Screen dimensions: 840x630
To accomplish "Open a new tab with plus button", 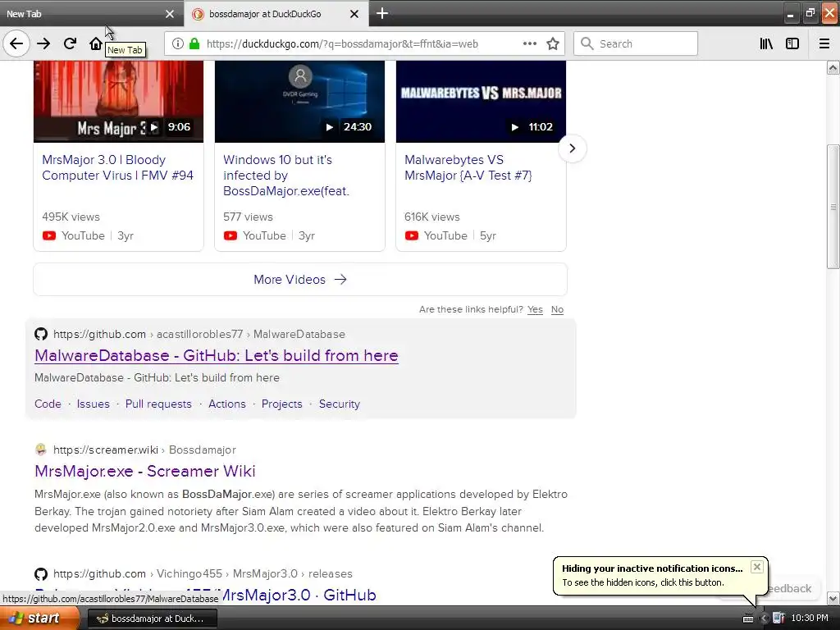I will click(382, 13).
